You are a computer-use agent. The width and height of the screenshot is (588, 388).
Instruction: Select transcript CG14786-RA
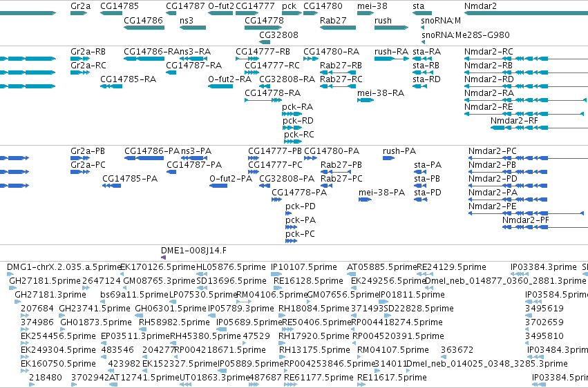point(144,59)
